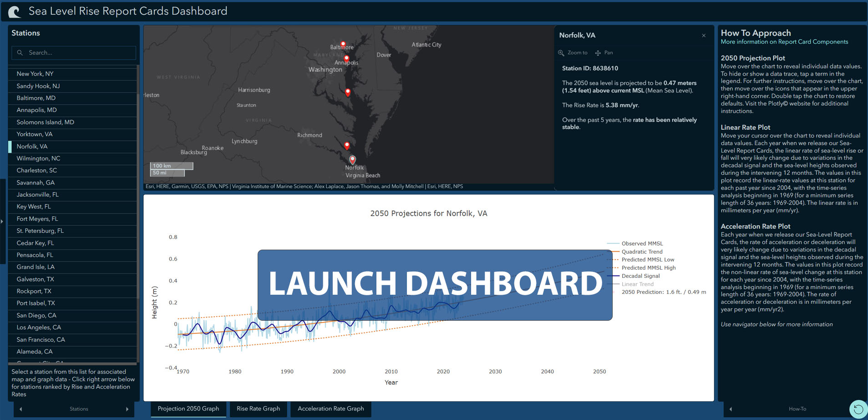Close the Norfolk, VA popup
This screenshot has height=420, width=868.
(x=703, y=35)
